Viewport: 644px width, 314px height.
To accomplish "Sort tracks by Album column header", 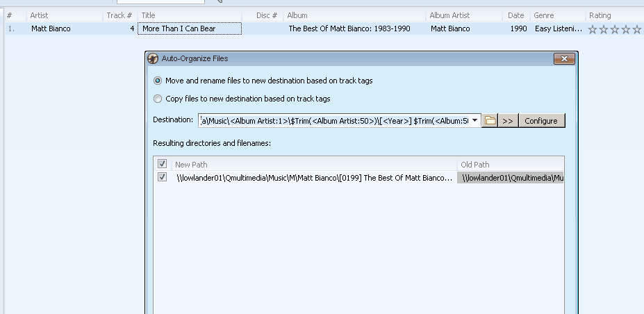I will 297,15.
